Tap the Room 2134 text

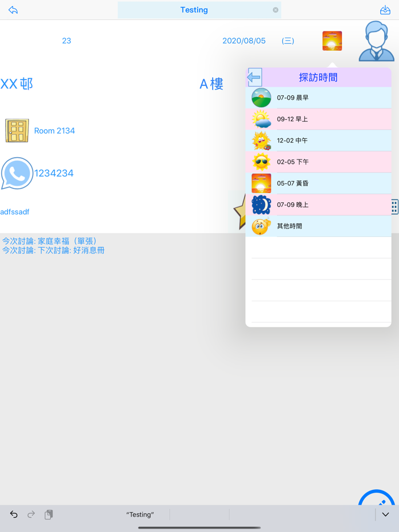click(x=54, y=130)
